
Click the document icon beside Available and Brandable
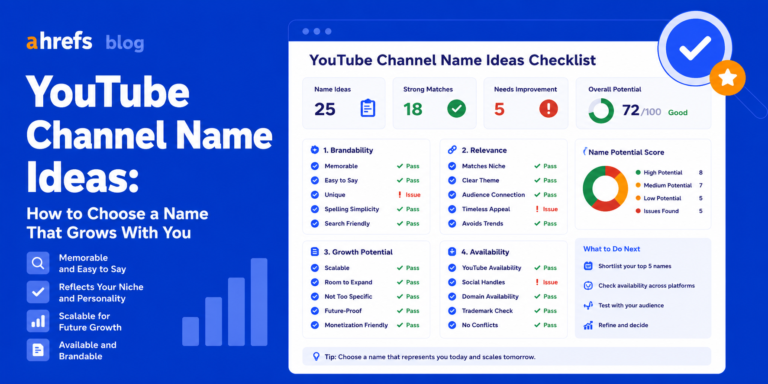click(x=38, y=350)
